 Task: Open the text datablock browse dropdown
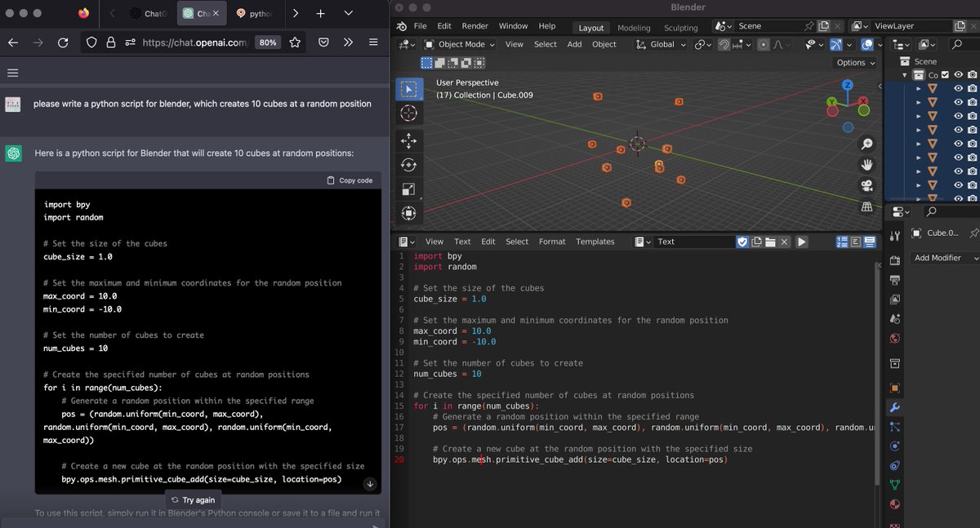pyautogui.click(x=644, y=242)
